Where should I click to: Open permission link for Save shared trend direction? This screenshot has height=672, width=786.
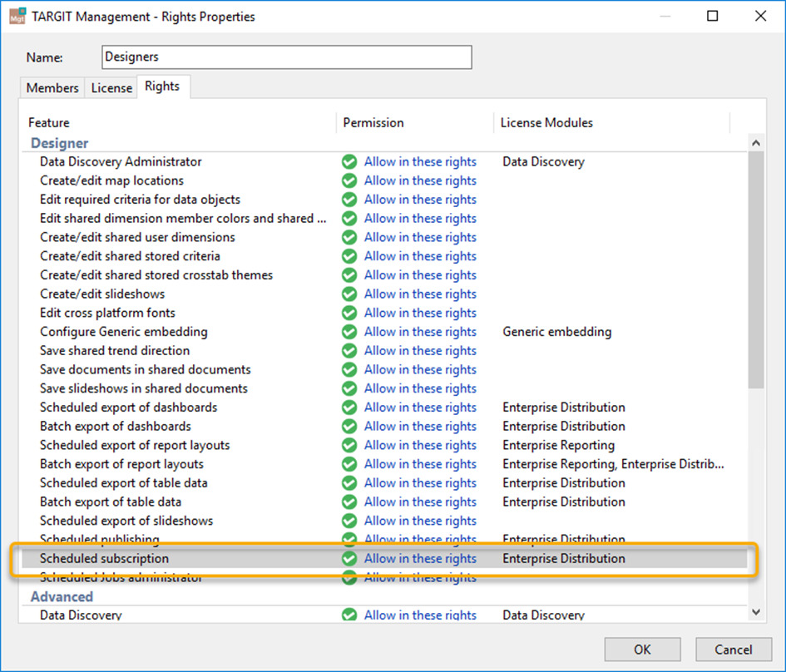(420, 350)
